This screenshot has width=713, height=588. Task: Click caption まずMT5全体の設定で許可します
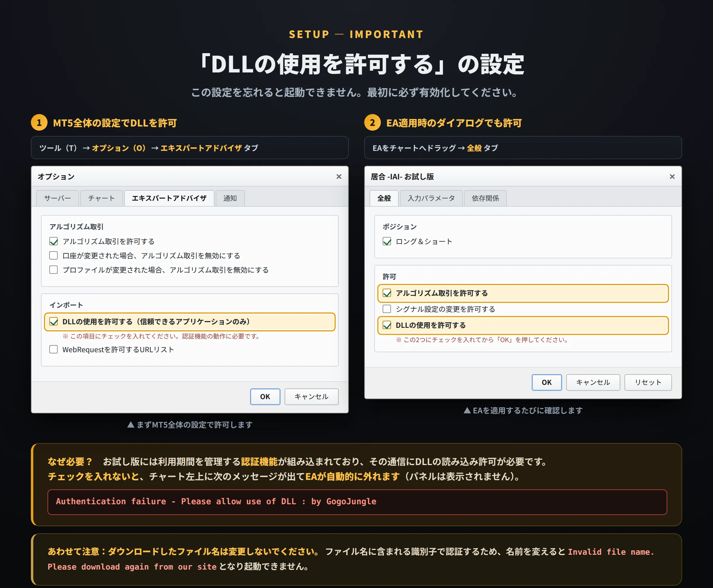190,425
